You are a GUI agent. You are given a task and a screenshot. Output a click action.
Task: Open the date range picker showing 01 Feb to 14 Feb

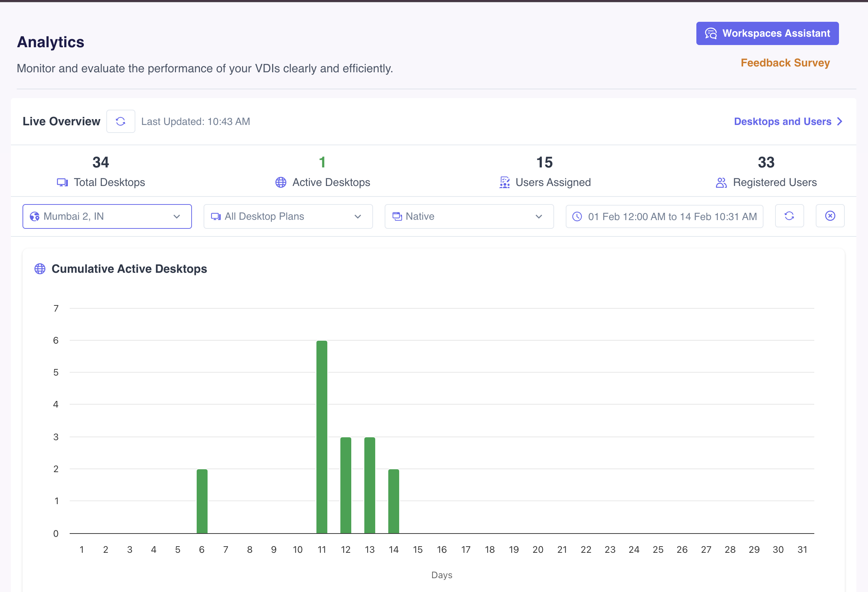[x=664, y=216]
